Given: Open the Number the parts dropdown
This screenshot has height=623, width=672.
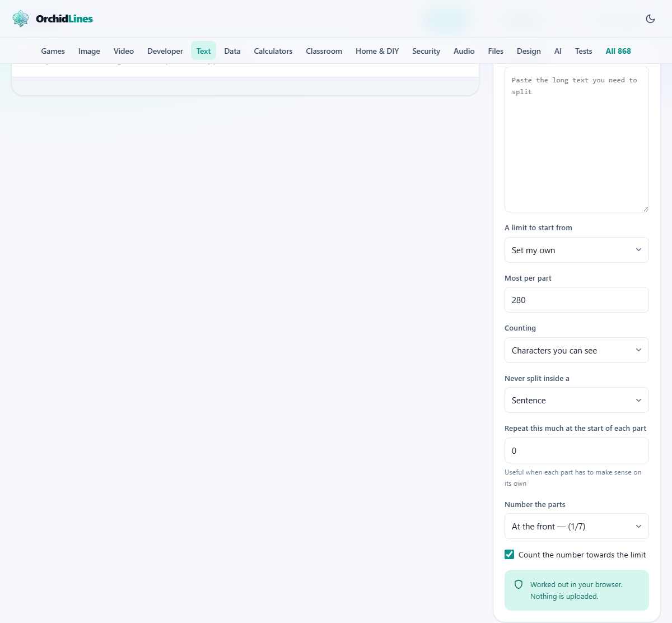Looking at the screenshot, I should click(x=577, y=526).
